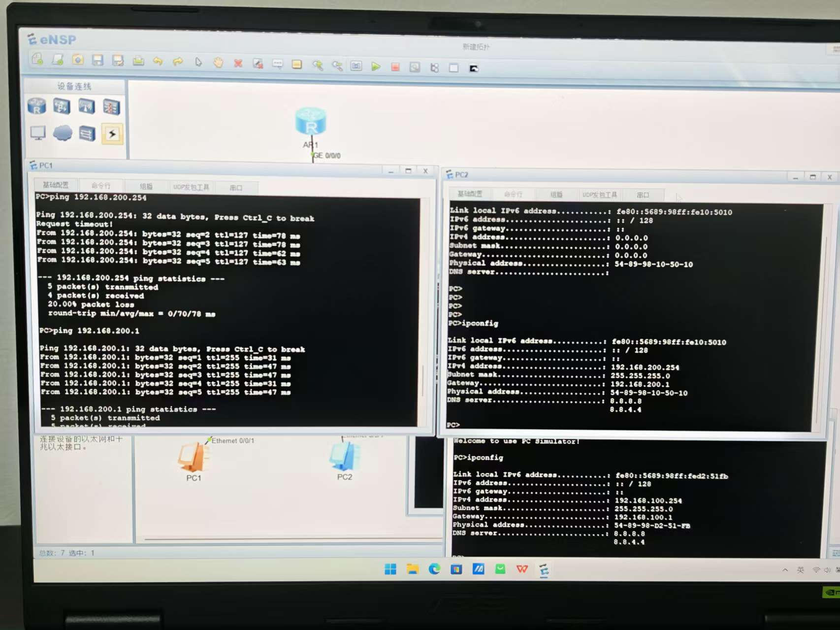This screenshot has height=630, width=840.
Task: Choose the Router device category
Action: click(x=37, y=106)
